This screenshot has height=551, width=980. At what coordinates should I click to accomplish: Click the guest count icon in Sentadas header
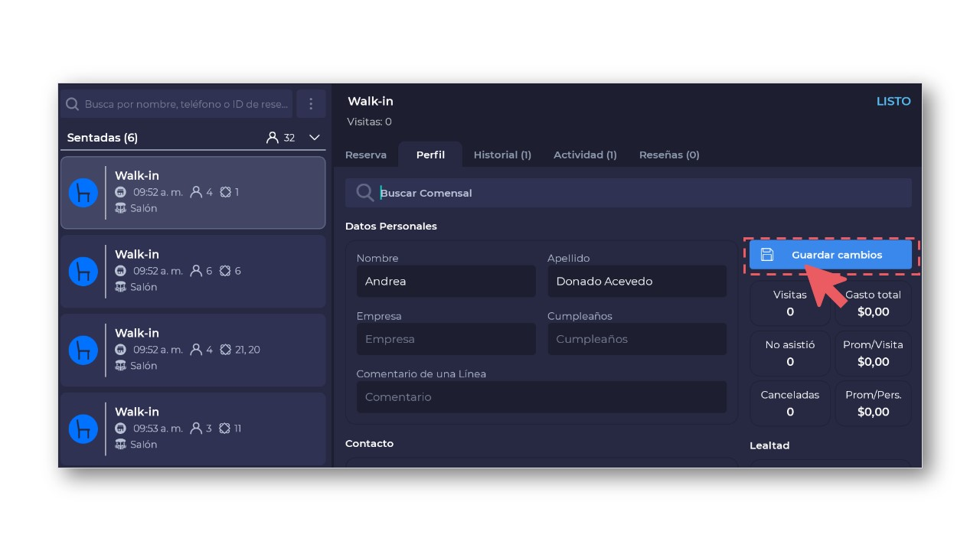[x=272, y=138]
